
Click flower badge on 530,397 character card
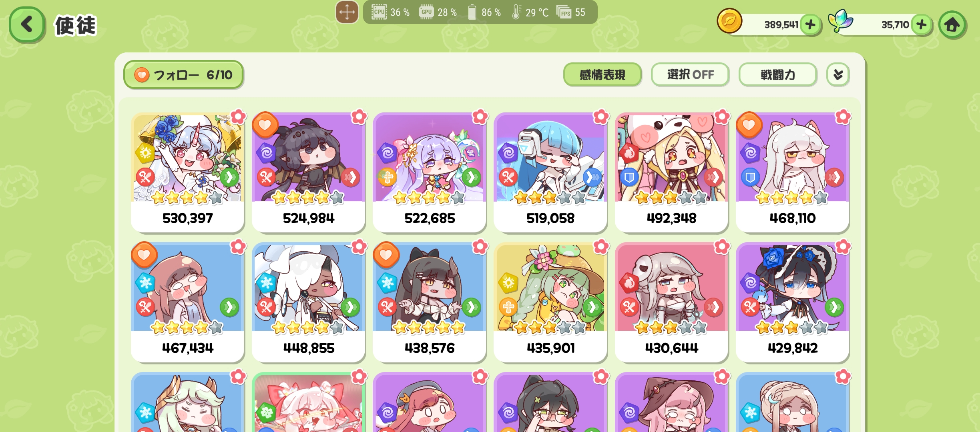(x=238, y=117)
